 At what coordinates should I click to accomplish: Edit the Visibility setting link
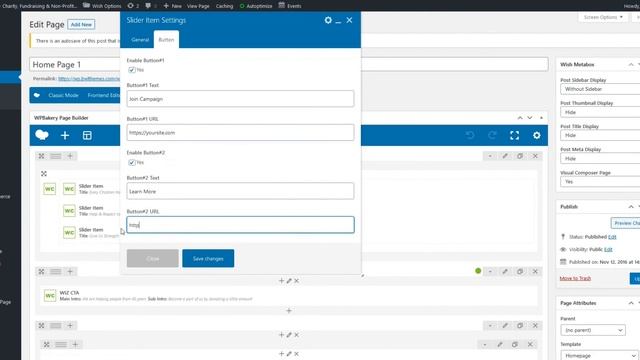tap(608, 249)
